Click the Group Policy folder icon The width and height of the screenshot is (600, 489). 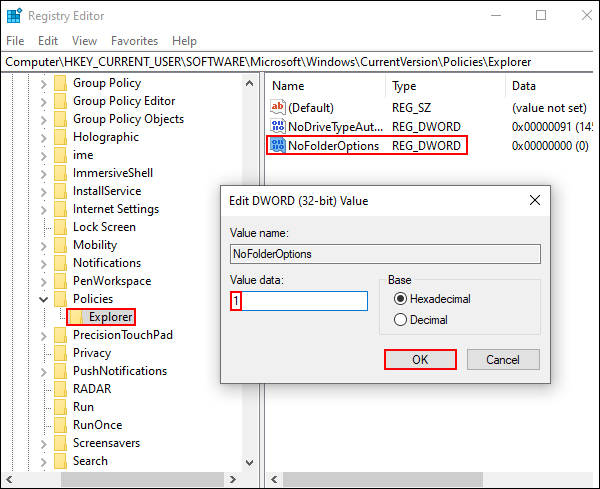click(60, 83)
